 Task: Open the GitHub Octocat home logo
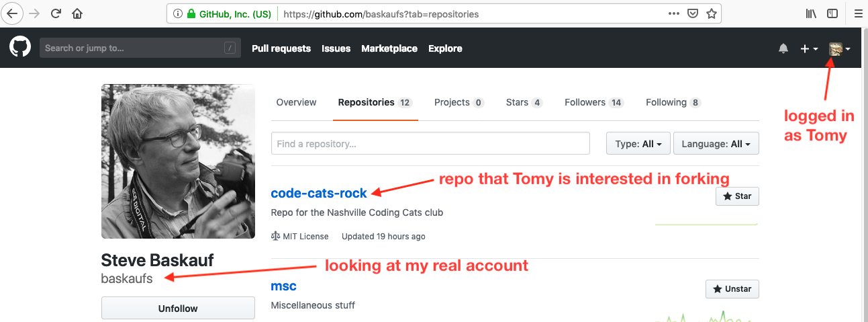coord(20,48)
